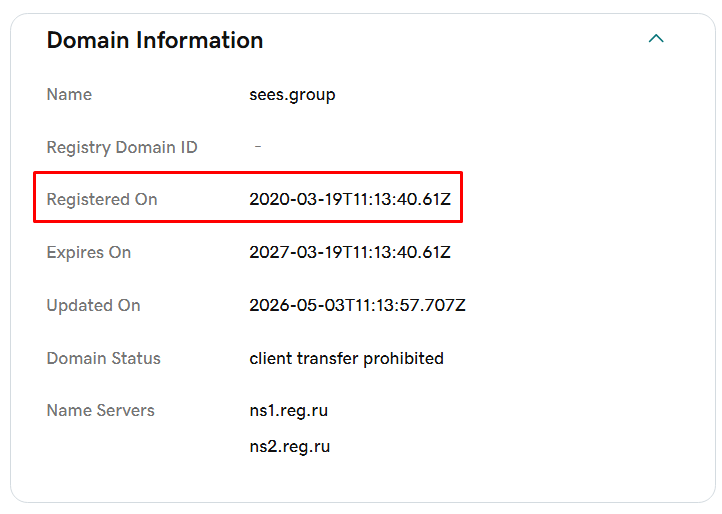
Task: Select the name server ns2.reg.ru
Action: click(290, 447)
